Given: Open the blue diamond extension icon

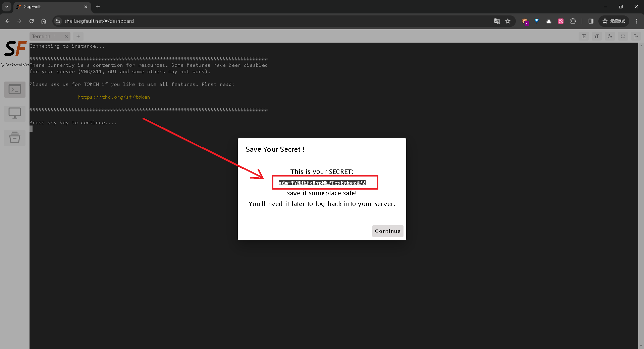Looking at the screenshot, I should (x=537, y=21).
